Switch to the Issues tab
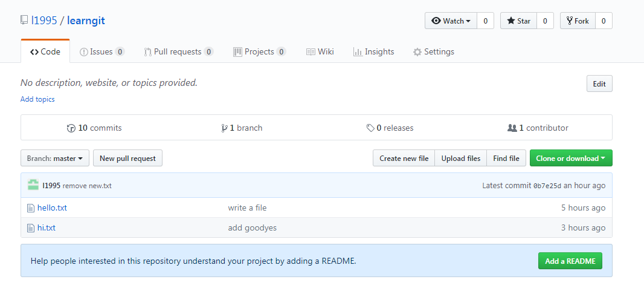This screenshot has height=288, width=644. 101,52
